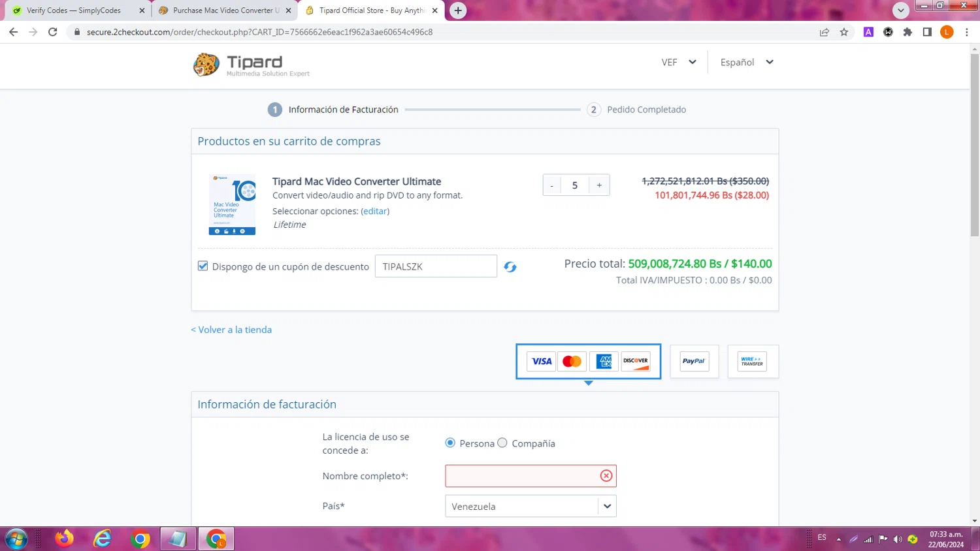Image resolution: width=980 pixels, height=551 pixels.
Task: Open the Chrome profile avatar L
Action: (947, 32)
